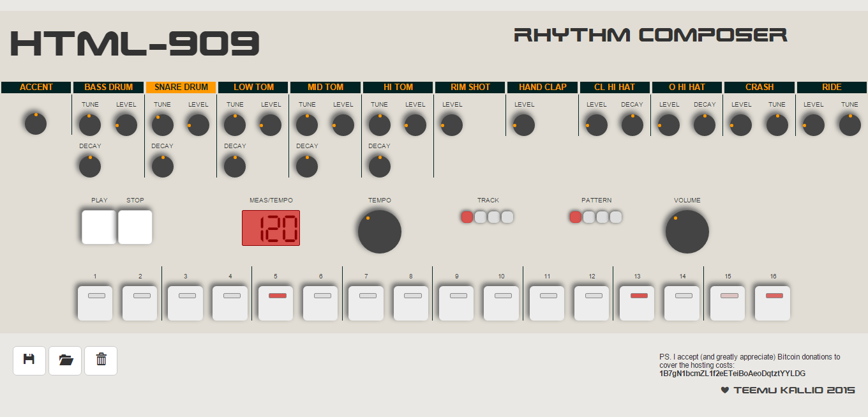Activate step 7 in the sequencer
Screen dimensions: 868x417
pyautogui.click(x=366, y=303)
